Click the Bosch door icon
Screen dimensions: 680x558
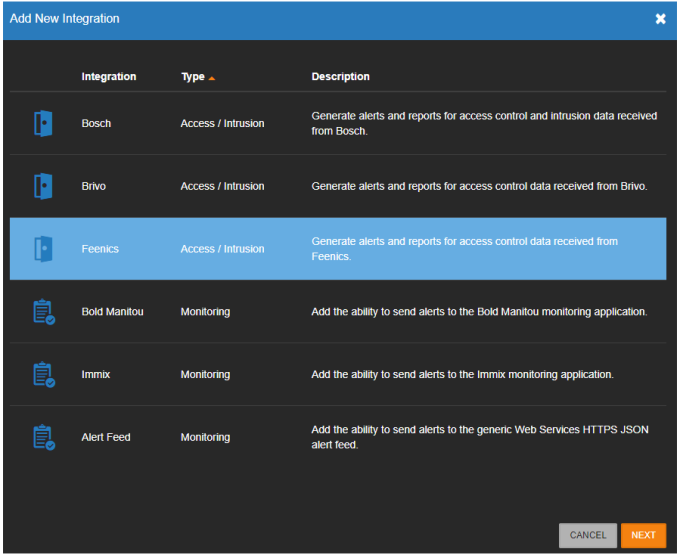point(43,124)
